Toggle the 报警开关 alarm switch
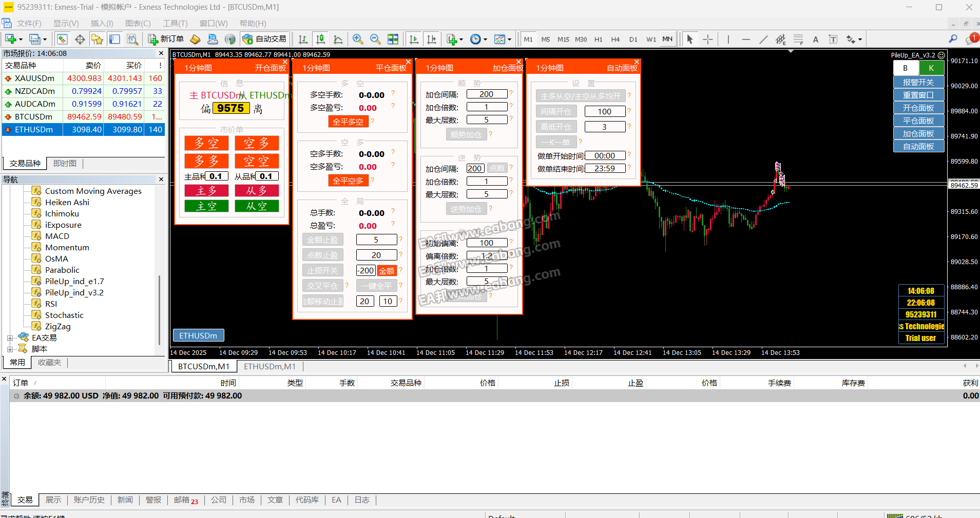This screenshot has height=518, width=980. point(918,82)
